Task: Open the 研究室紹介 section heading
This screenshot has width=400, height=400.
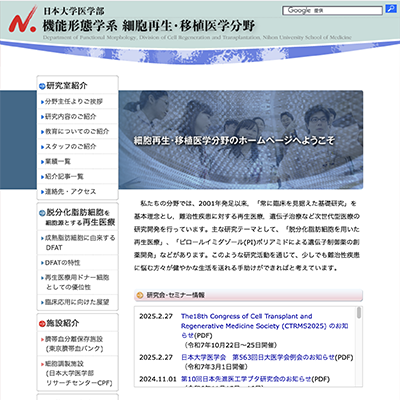Action: point(67,86)
